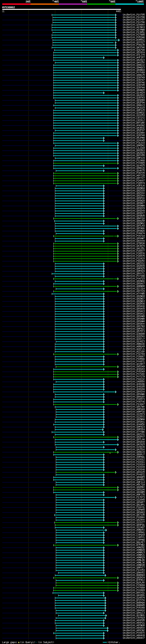The image size is (146, 644).
Task: Select the UniRef100_P08706 label
Action: coord(134,402)
